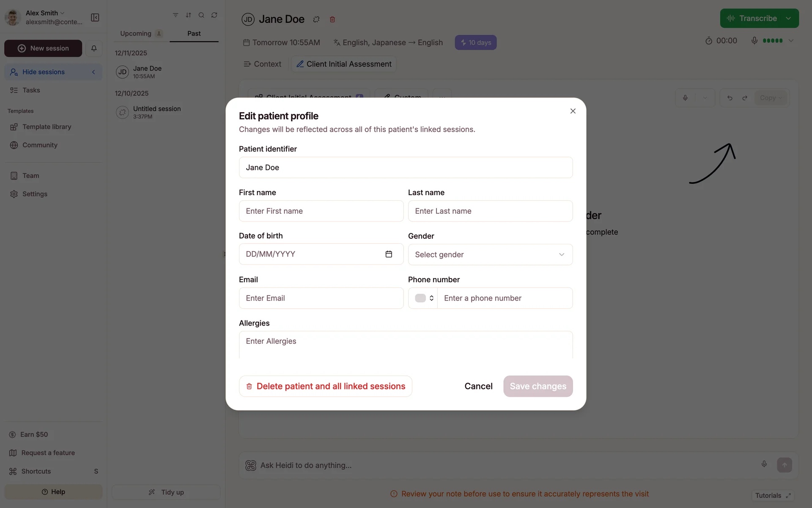Screen dimensions: 812x508
Task: Click the search sessions icon
Action: point(201,15)
